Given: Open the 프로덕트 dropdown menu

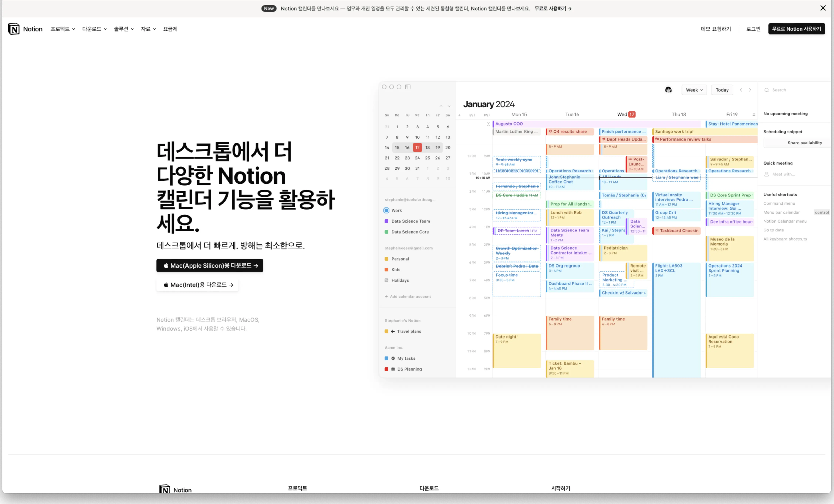Looking at the screenshot, I should click(x=63, y=29).
